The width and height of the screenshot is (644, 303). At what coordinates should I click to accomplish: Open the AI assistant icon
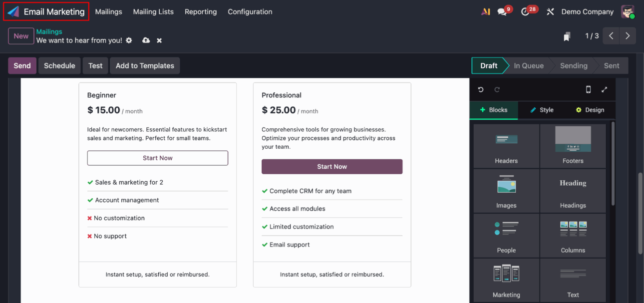[485, 11]
